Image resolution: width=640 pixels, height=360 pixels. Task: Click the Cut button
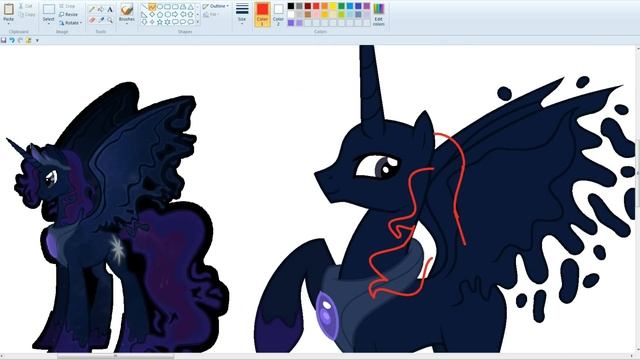(26, 6)
